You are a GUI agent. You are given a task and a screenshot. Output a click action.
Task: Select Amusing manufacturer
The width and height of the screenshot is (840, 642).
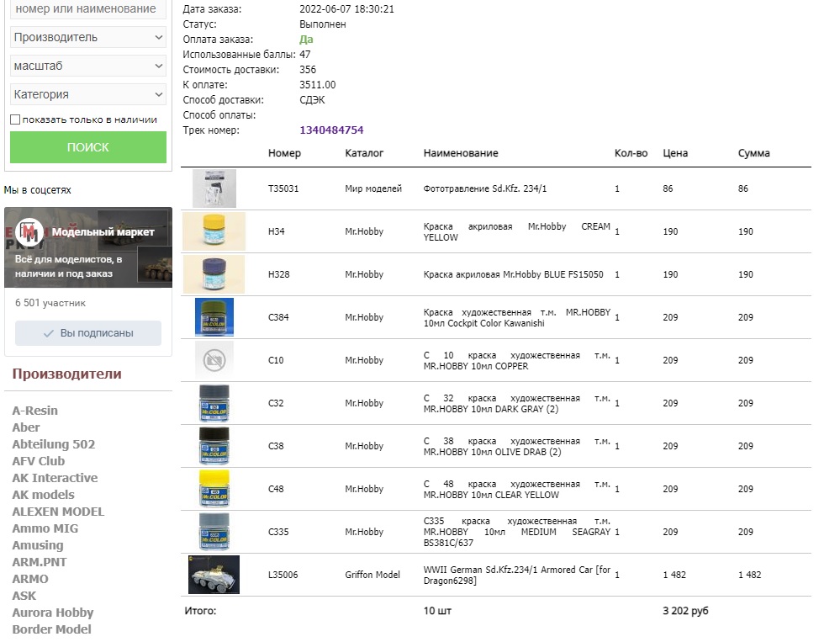click(x=38, y=545)
